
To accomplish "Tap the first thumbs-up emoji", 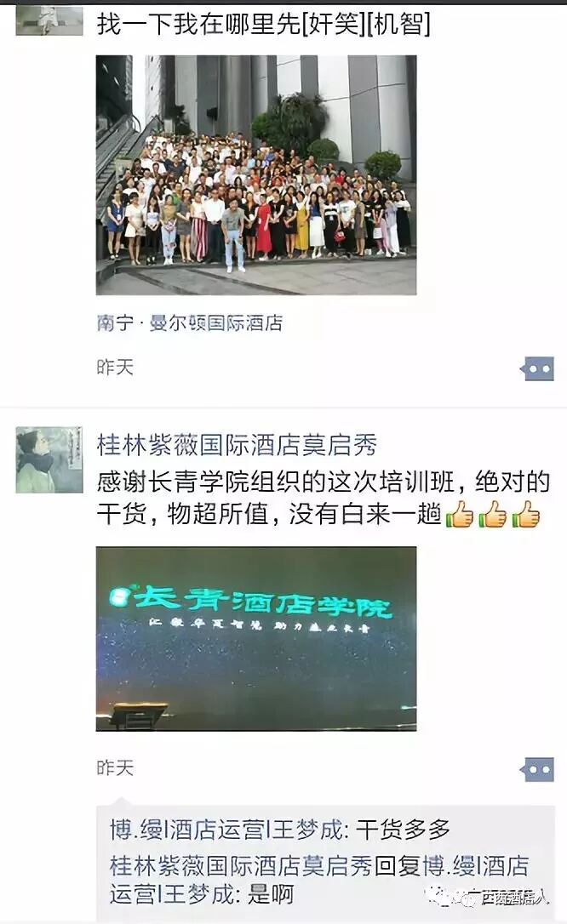I will pos(460,513).
